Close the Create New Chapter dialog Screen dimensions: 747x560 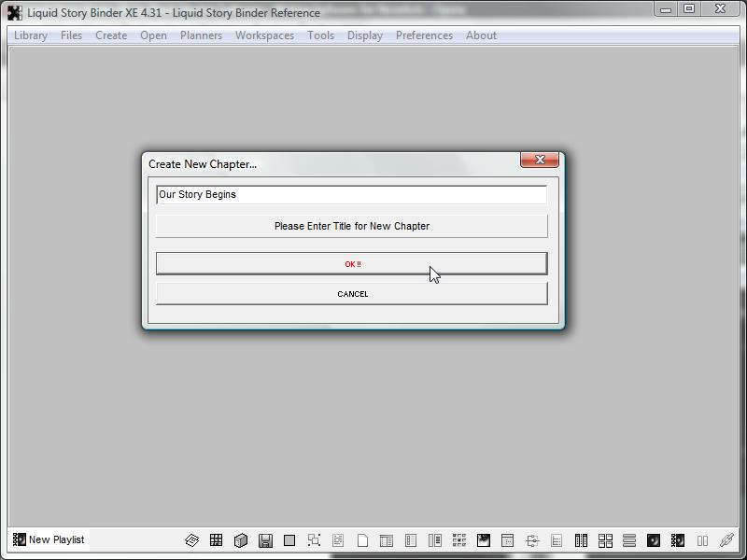click(x=540, y=161)
